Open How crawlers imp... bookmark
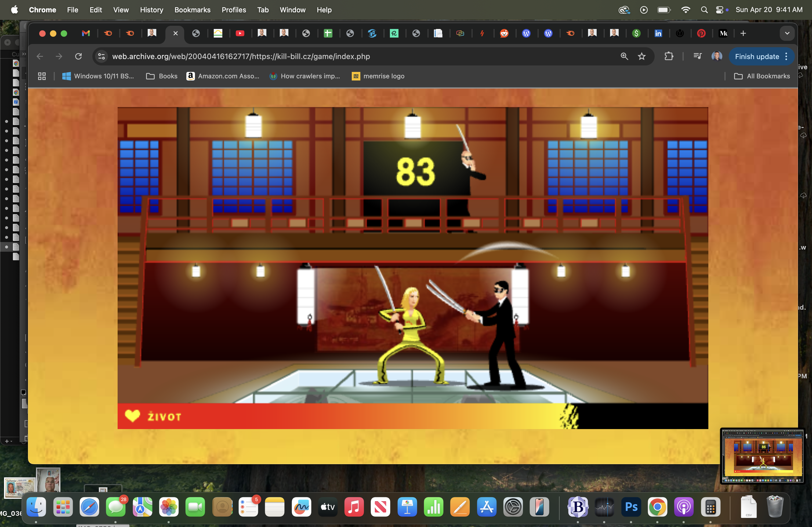This screenshot has height=527, width=812. 305,76
